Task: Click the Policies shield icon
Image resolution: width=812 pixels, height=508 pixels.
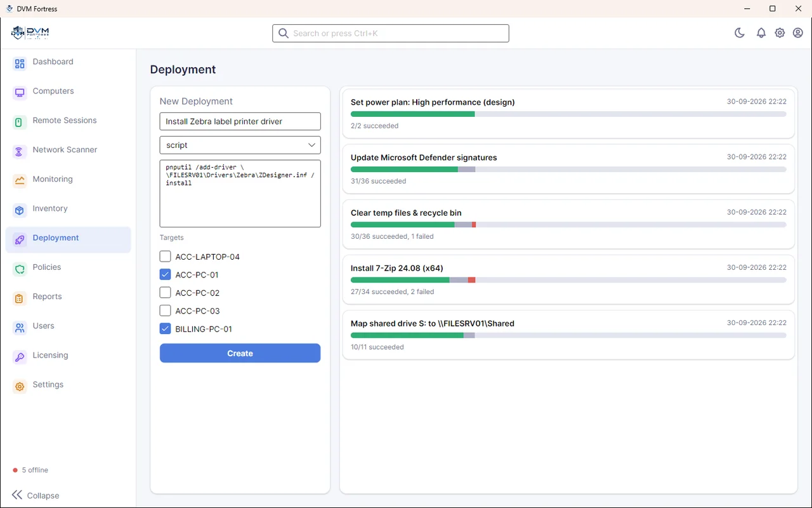Action: coord(20,268)
